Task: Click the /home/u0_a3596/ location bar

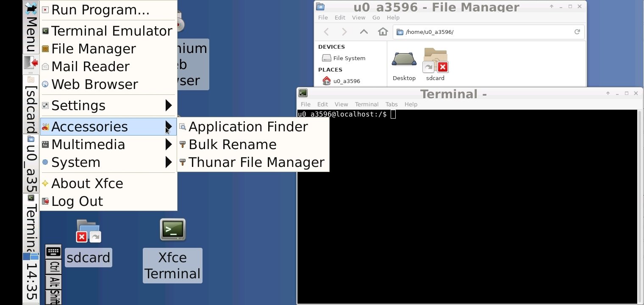Action: [x=489, y=32]
